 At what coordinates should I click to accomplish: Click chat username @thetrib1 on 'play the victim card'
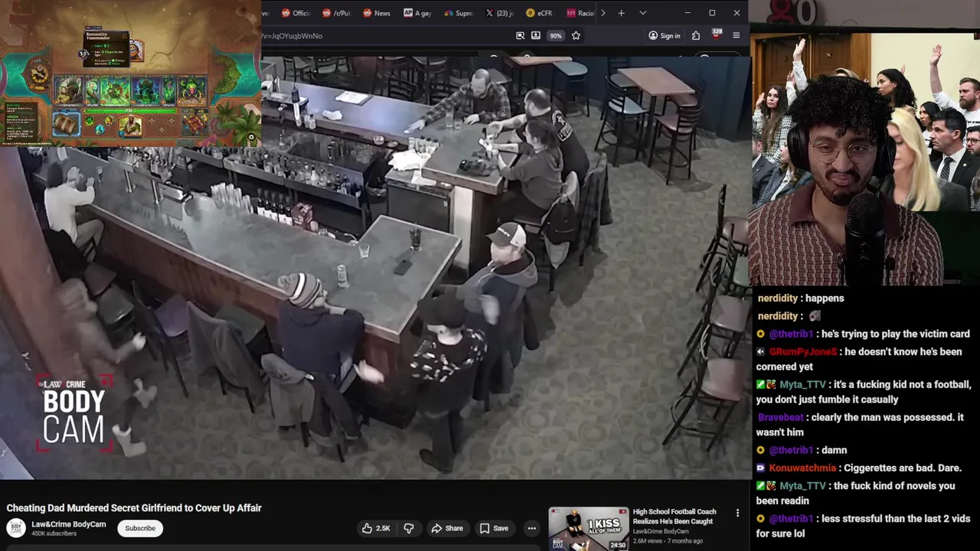[x=791, y=334]
